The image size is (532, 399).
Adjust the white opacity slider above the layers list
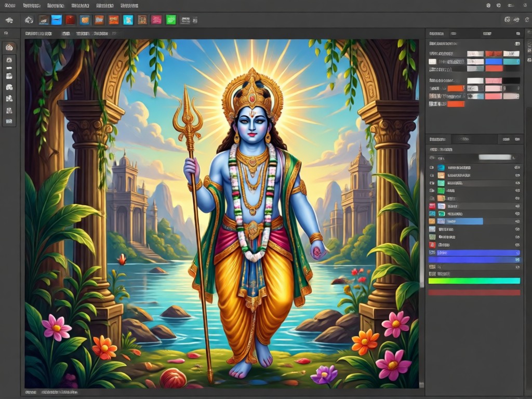(x=495, y=157)
